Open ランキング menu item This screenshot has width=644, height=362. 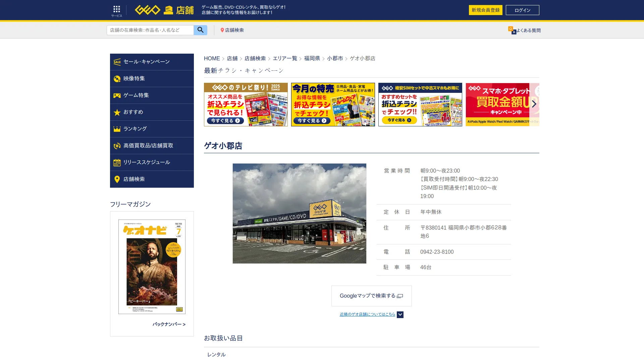coord(152,129)
